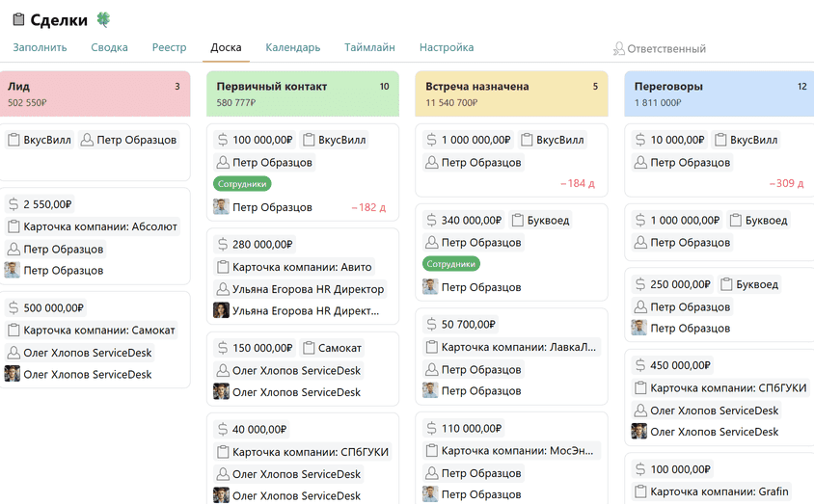The height and width of the screenshot is (504, 814).
Task: Click the person icon next to Ответственный
Action: pyautogui.click(x=618, y=48)
